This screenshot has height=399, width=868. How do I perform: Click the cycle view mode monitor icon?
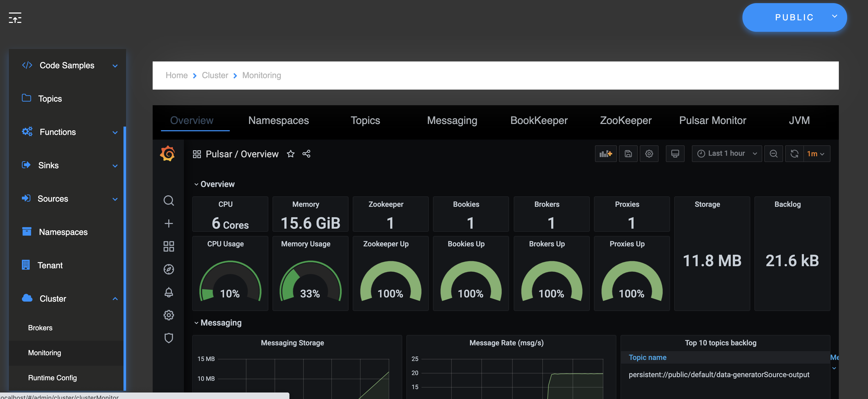pyautogui.click(x=675, y=154)
